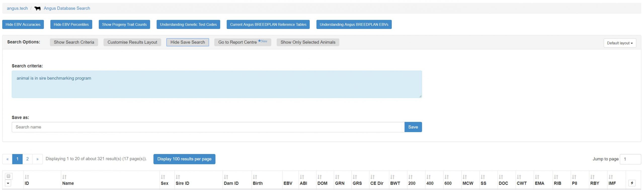Click the lightning bolt icon in table header
The height and width of the screenshot is (190, 644).
(x=632, y=183)
